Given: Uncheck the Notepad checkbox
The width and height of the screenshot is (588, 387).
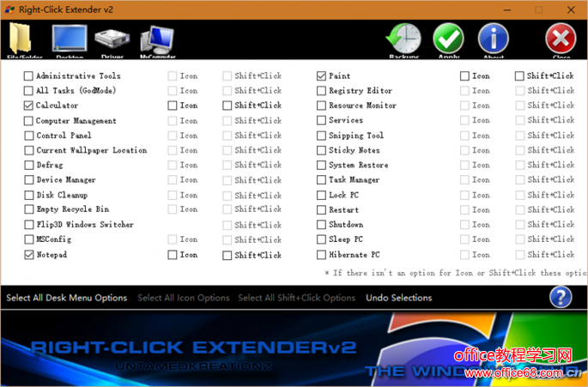Looking at the screenshot, I should [x=29, y=255].
